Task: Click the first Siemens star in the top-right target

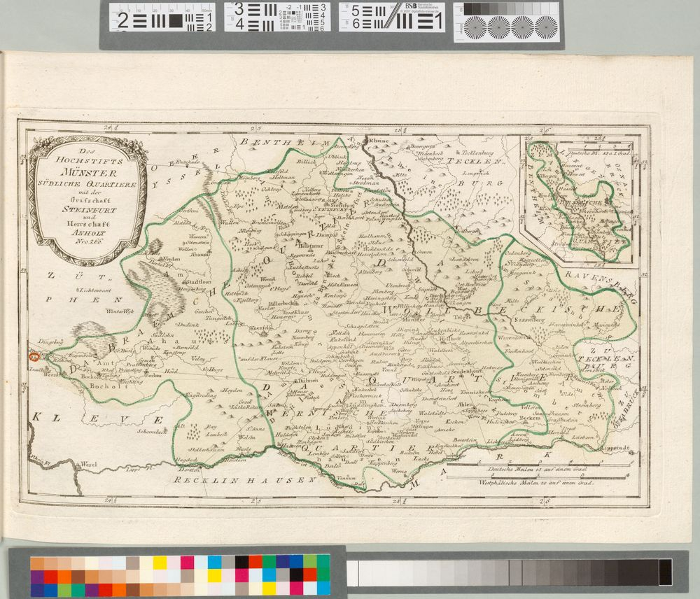Action: point(475,27)
